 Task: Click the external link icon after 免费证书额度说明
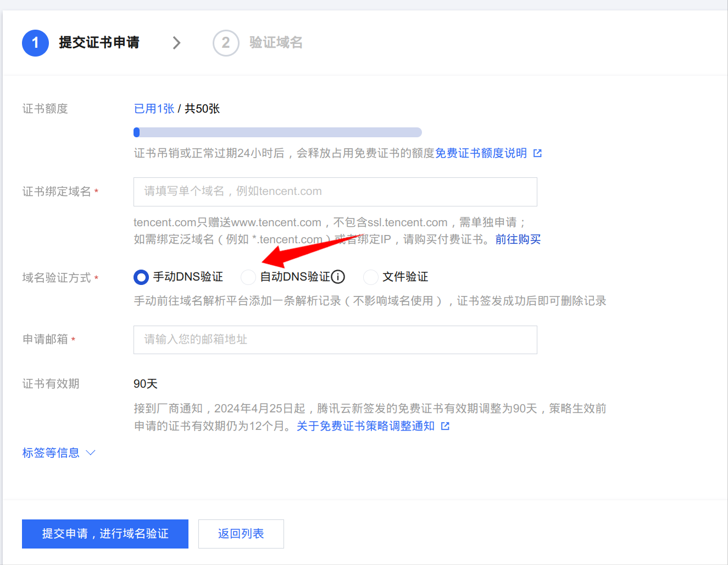click(x=537, y=153)
